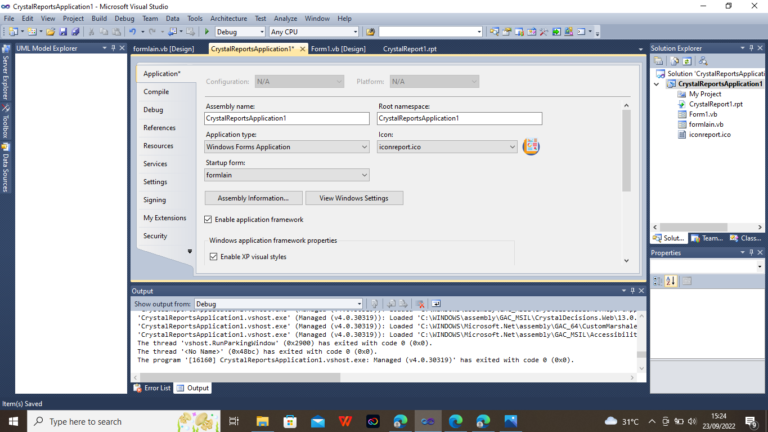Open the Windows Start menu
The image size is (768, 432).
13,421
